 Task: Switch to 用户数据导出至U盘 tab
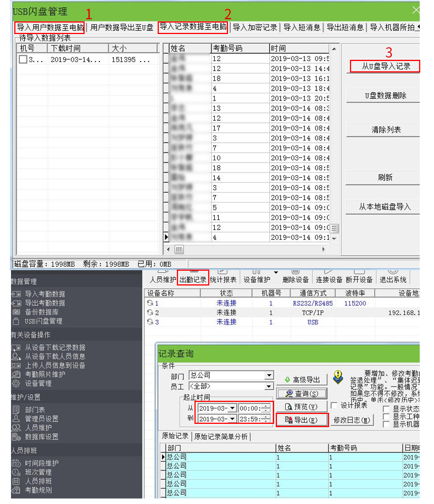[x=121, y=27]
